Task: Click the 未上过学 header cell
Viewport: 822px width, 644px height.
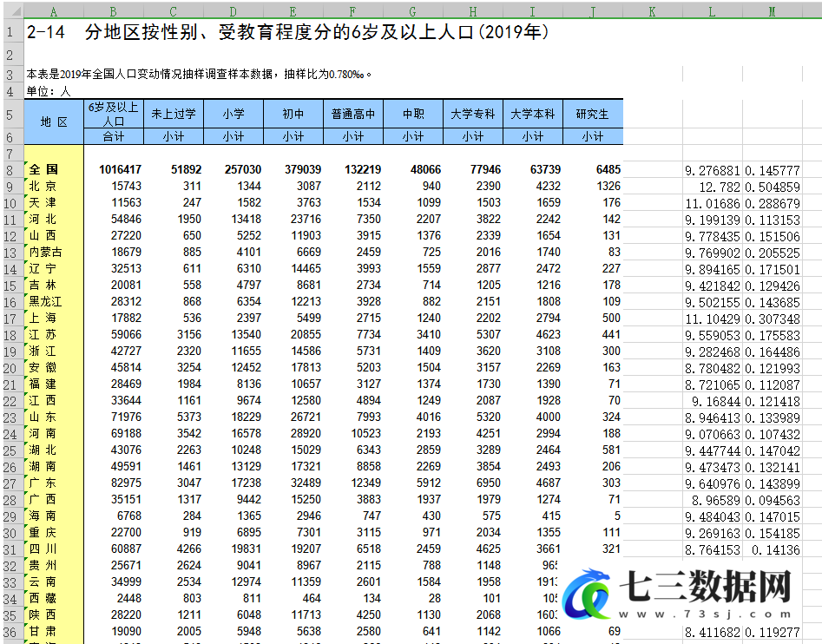Action: (174, 114)
